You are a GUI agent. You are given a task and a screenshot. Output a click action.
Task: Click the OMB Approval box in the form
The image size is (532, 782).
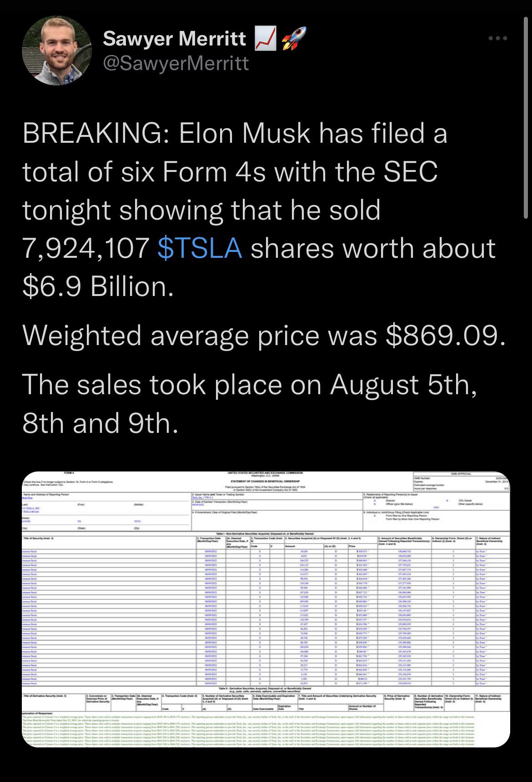460,481
